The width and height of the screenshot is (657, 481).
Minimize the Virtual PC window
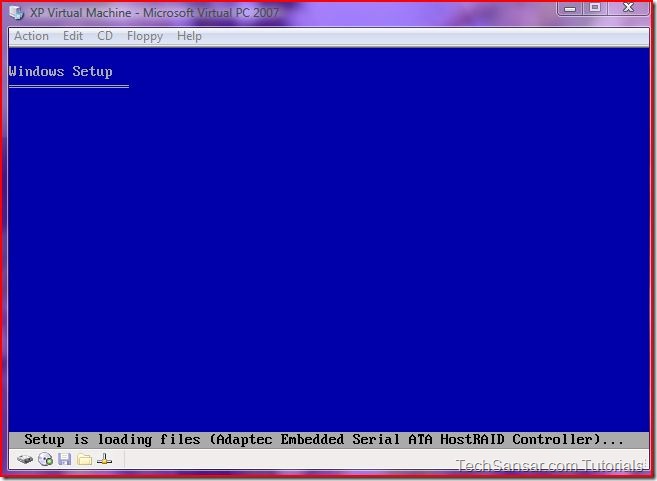pos(569,8)
